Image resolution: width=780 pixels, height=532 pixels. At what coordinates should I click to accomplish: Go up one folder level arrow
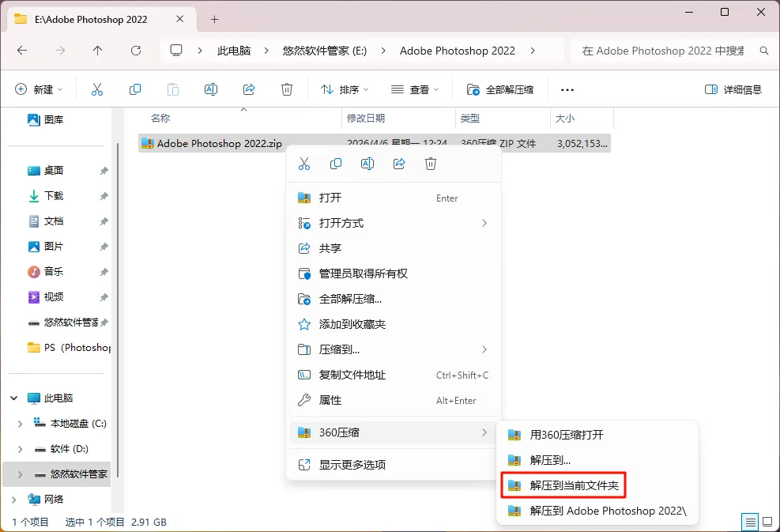97,51
